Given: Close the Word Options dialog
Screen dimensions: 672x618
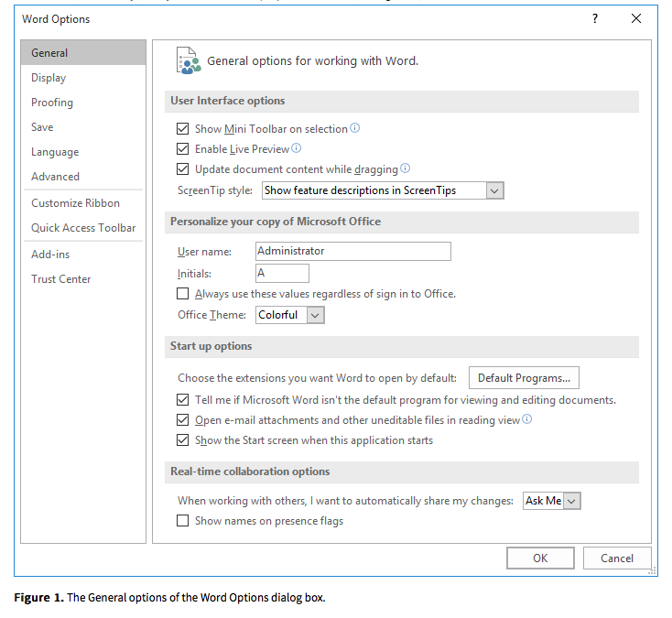Looking at the screenshot, I should pyautogui.click(x=636, y=18).
